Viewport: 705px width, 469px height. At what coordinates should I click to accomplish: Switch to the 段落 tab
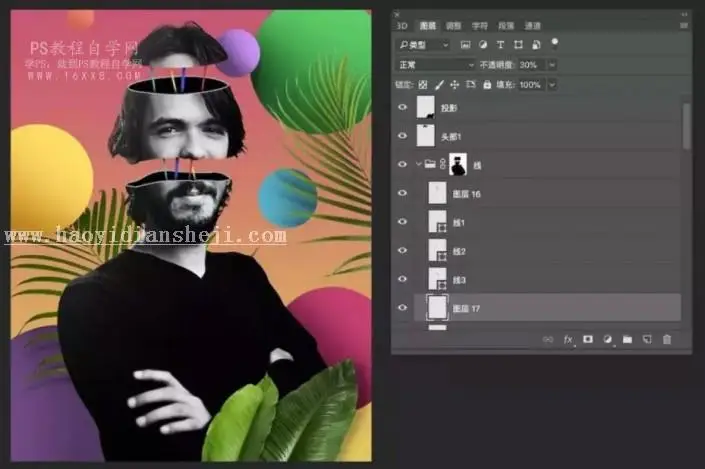click(506, 26)
